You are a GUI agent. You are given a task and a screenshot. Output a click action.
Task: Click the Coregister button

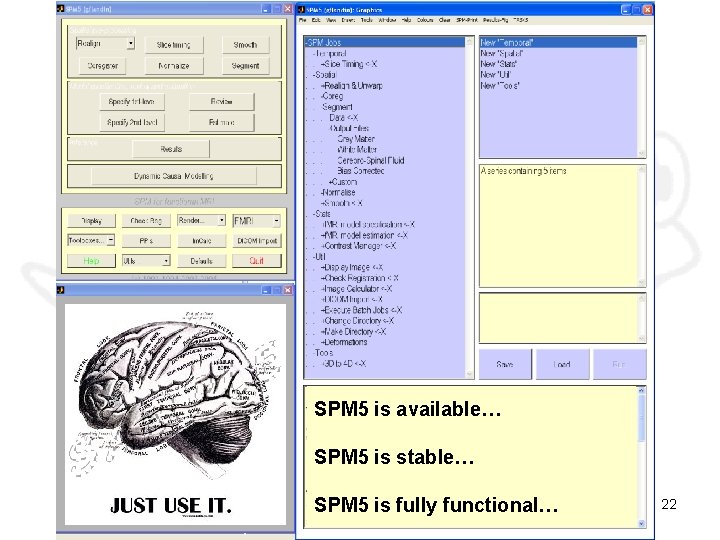[103, 66]
